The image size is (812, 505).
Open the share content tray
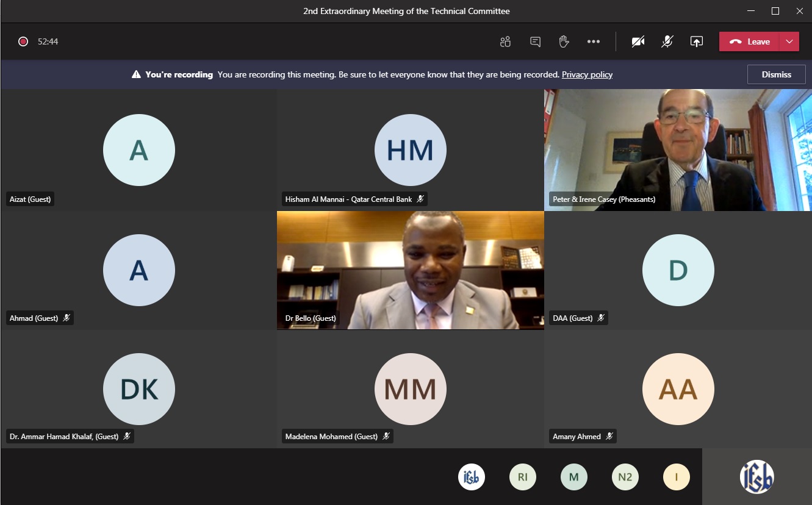coord(697,41)
